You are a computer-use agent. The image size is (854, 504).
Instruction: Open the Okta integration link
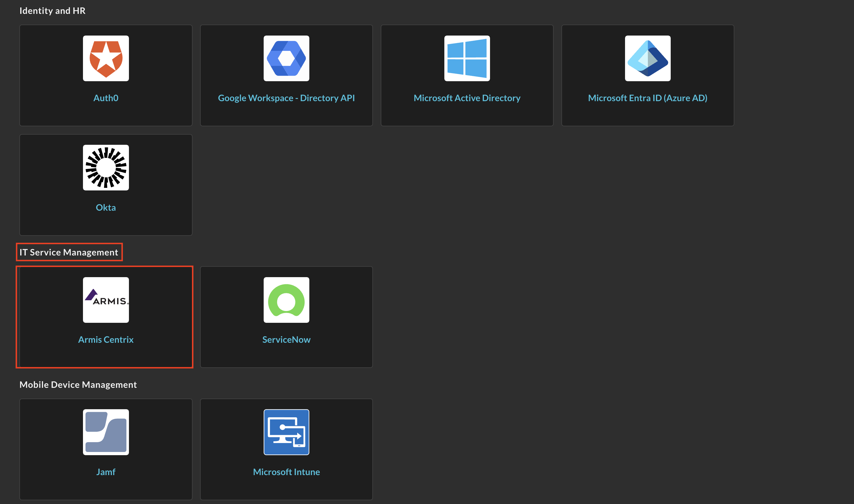[x=106, y=207]
